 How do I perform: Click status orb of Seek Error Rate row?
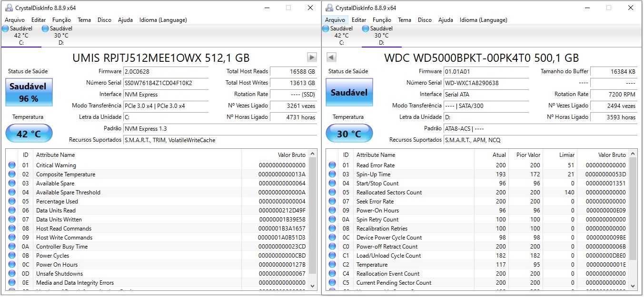332,202
